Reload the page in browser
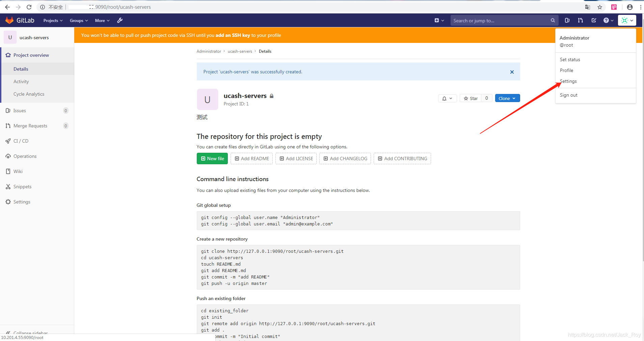 tap(29, 7)
